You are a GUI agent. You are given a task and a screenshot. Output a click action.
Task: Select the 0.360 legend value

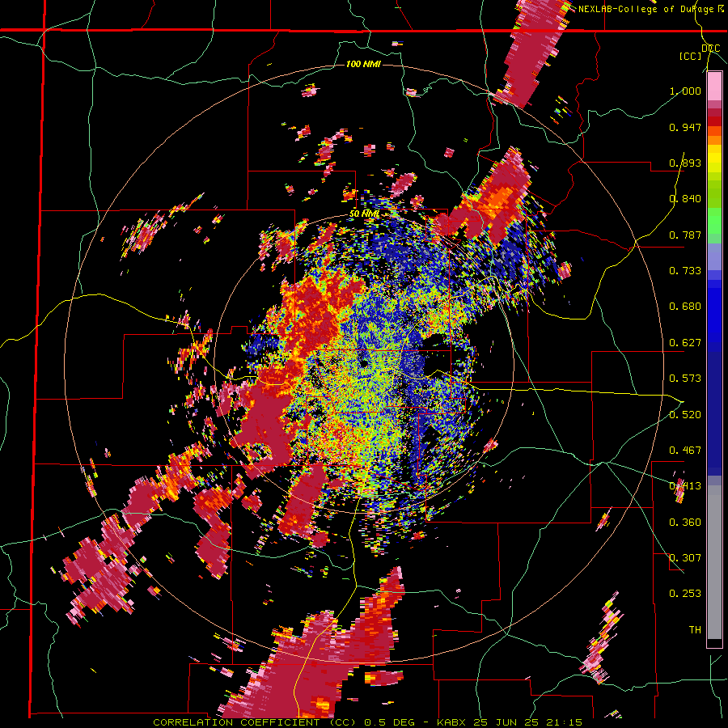(685, 523)
